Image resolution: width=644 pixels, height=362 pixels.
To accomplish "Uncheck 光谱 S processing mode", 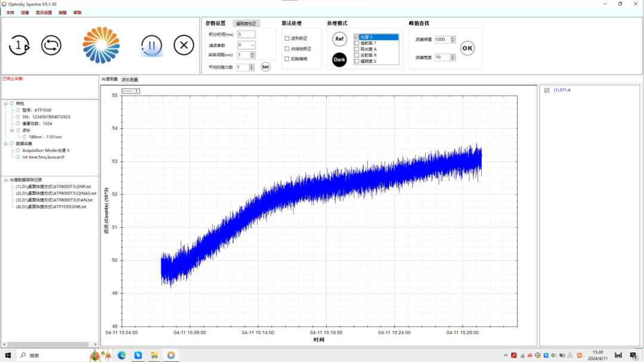I will point(357,37).
